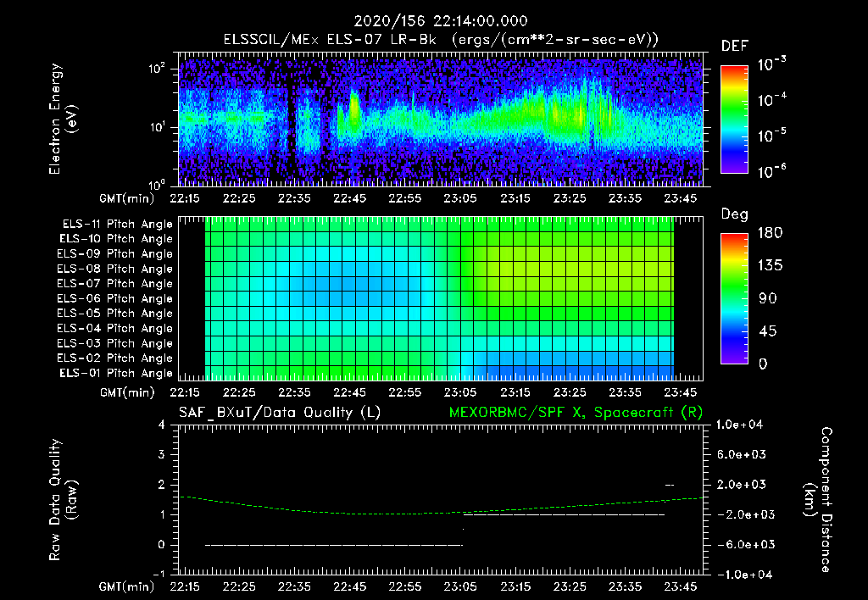Click the 135 value on Deg scale
The width and height of the screenshot is (868, 600).
770,266
